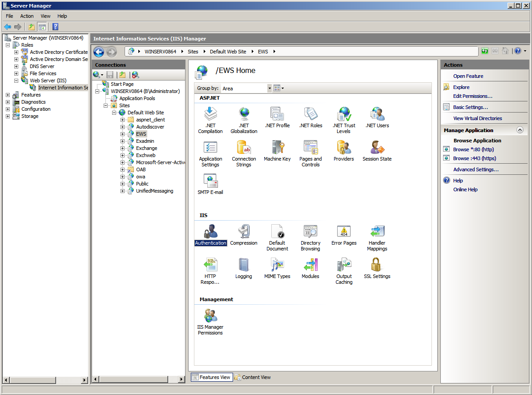Open the Modules feature
The width and height of the screenshot is (532, 395).
310,268
